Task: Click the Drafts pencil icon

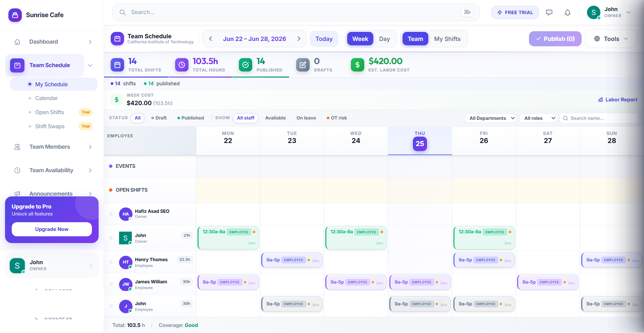Action: (303, 65)
